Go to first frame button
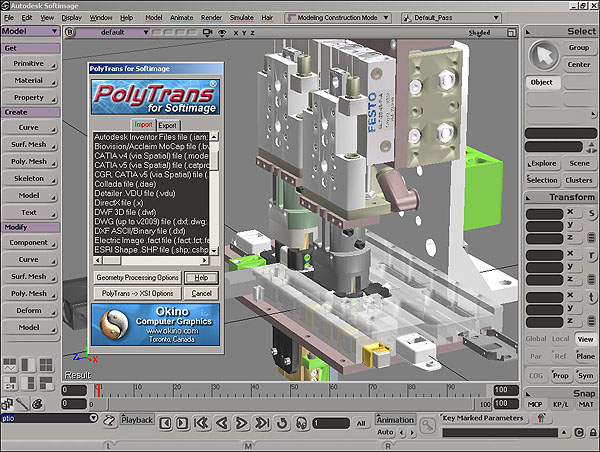Screen dimensions: 600x452 point(201,423)
